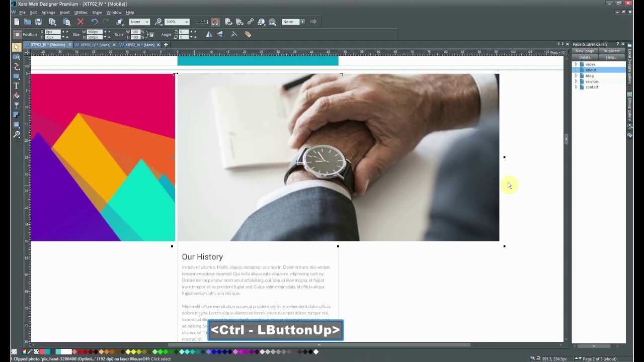Click the Save floppy disk icon
Viewport: 644px width, 362px height.
pyautogui.click(x=38, y=22)
